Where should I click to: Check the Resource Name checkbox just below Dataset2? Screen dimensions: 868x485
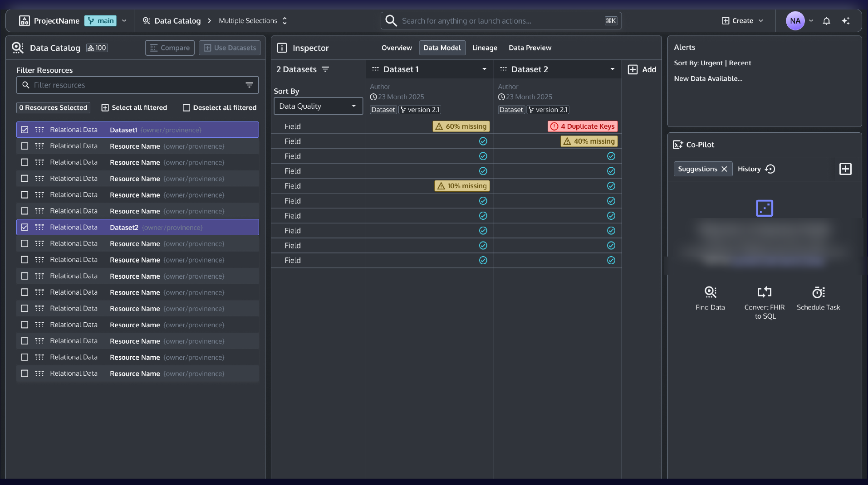tap(25, 243)
